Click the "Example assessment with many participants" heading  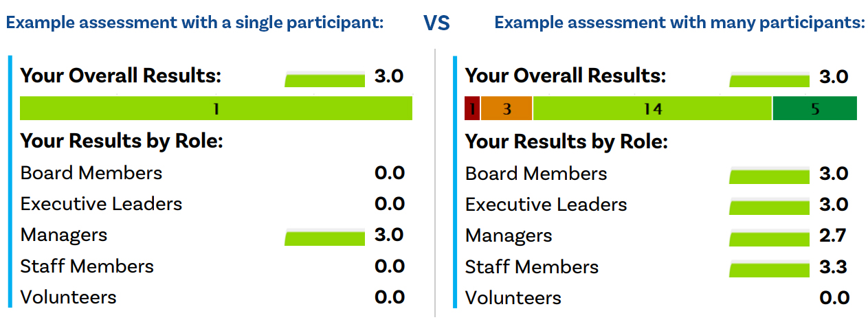coord(679,23)
